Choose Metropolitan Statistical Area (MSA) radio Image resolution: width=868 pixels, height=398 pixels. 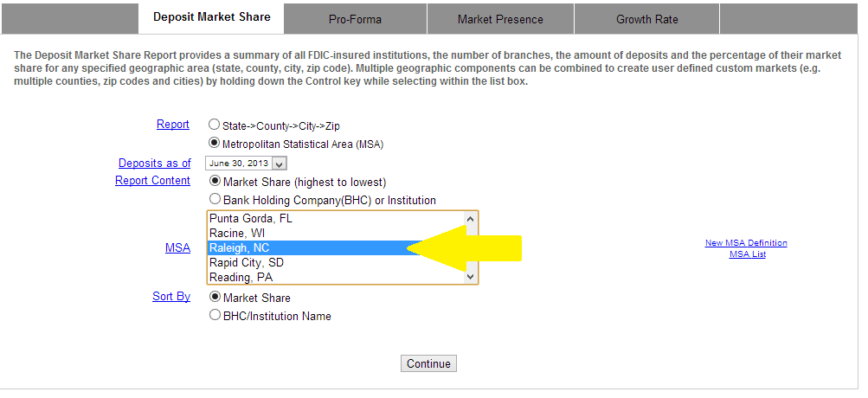[215, 144]
